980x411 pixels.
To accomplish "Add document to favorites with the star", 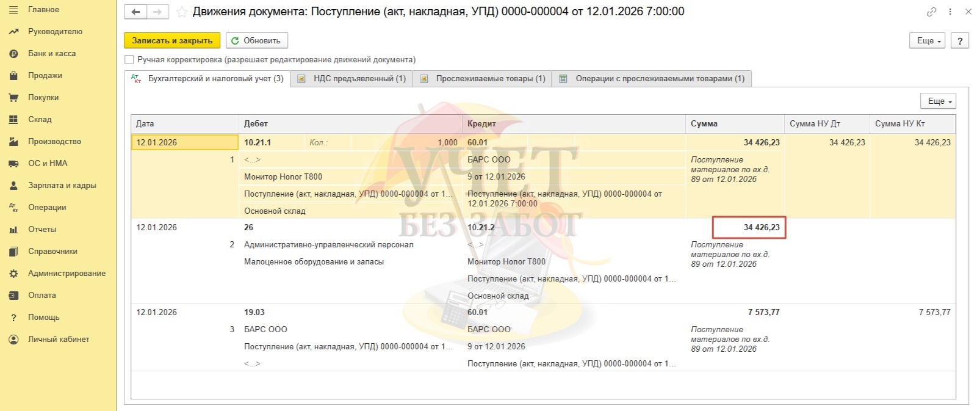I will (181, 12).
